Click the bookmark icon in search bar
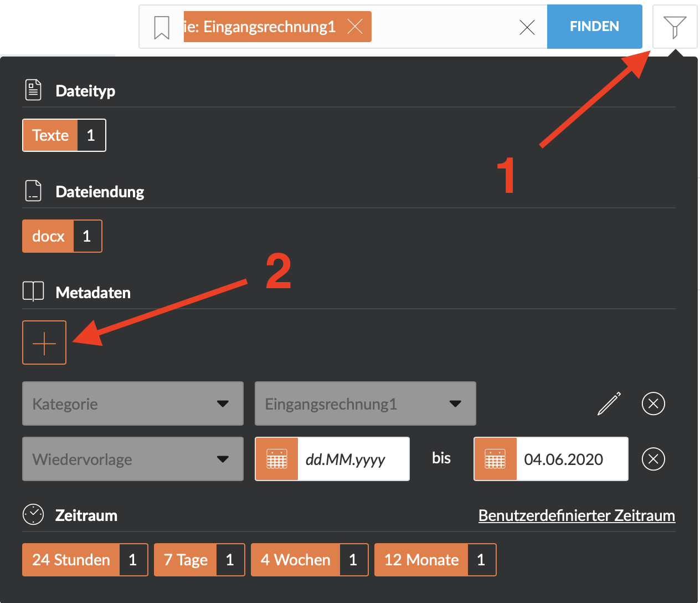 [162, 27]
